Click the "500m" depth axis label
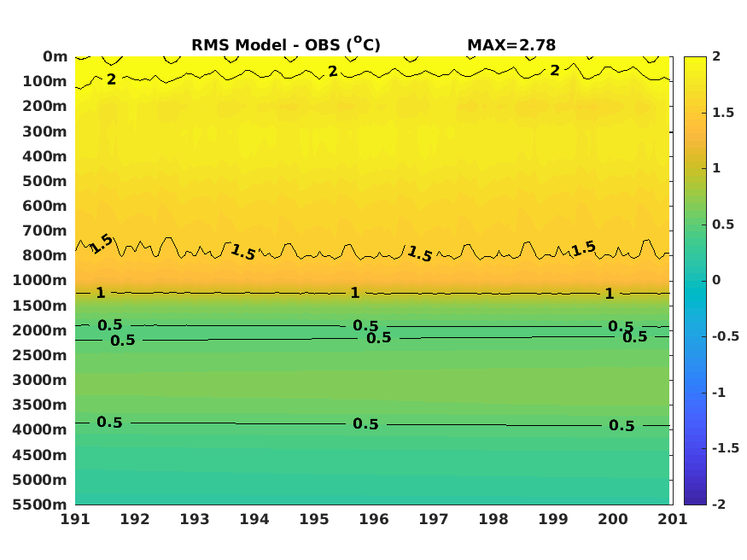Screen dimensions: 747x560 pyautogui.click(x=44, y=181)
